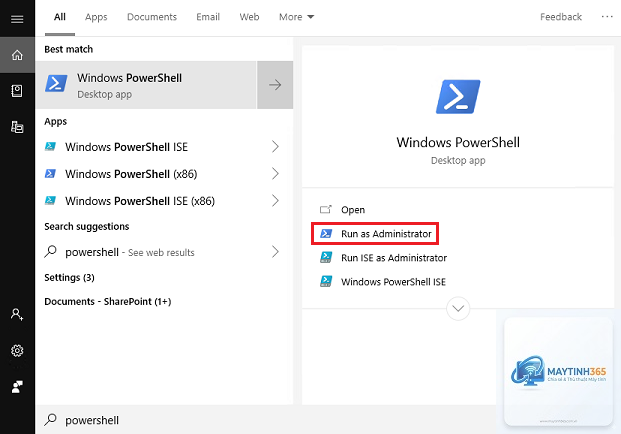Open the hamburger menu in the sidebar
The image size is (621, 434).
tap(17, 19)
